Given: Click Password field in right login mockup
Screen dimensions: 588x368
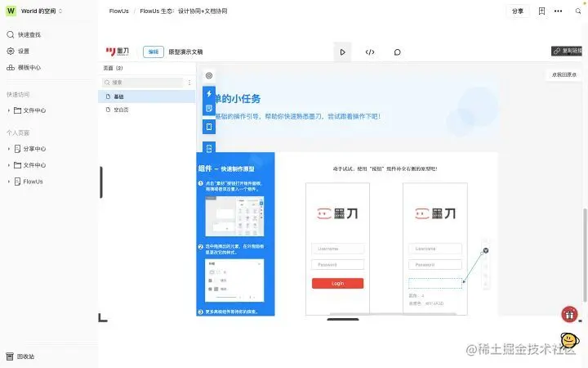Looking at the screenshot, I should [435, 265].
